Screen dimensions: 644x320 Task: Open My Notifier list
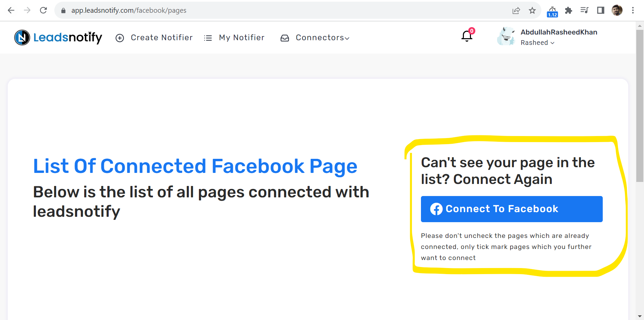[x=242, y=38]
